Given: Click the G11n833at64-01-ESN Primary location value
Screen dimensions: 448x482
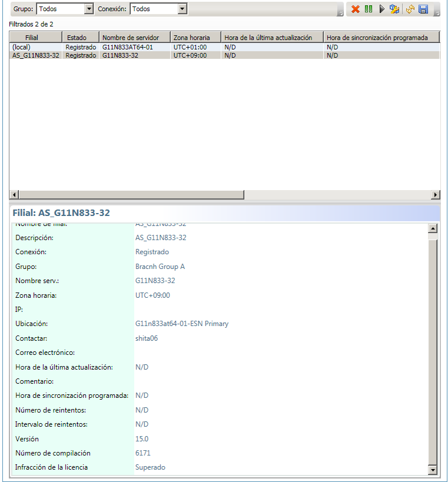Looking at the screenshot, I should click(182, 324).
